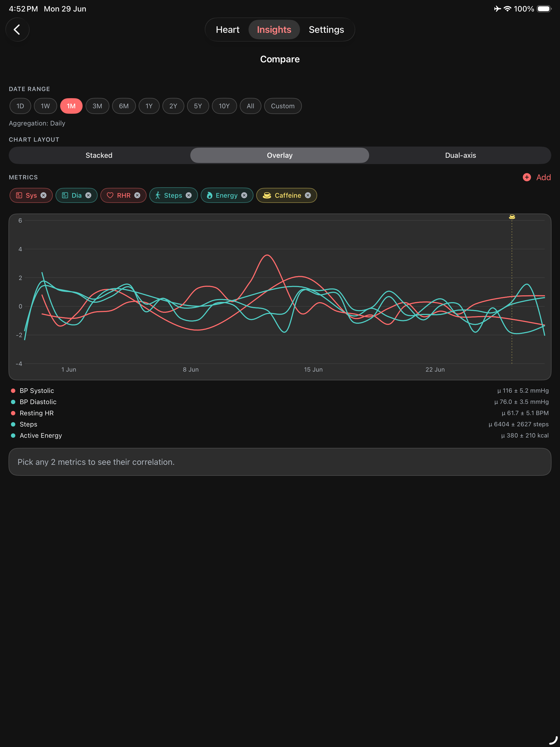This screenshot has width=560, height=747.
Task: Tap the teal BP Diastolic legend dot
Action: click(x=13, y=402)
